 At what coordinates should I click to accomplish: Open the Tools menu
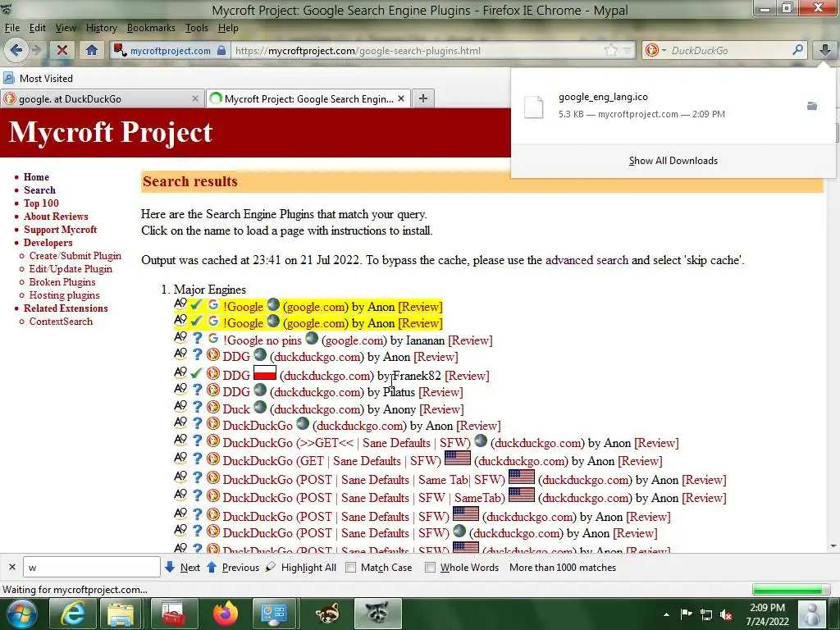click(197, 28)
